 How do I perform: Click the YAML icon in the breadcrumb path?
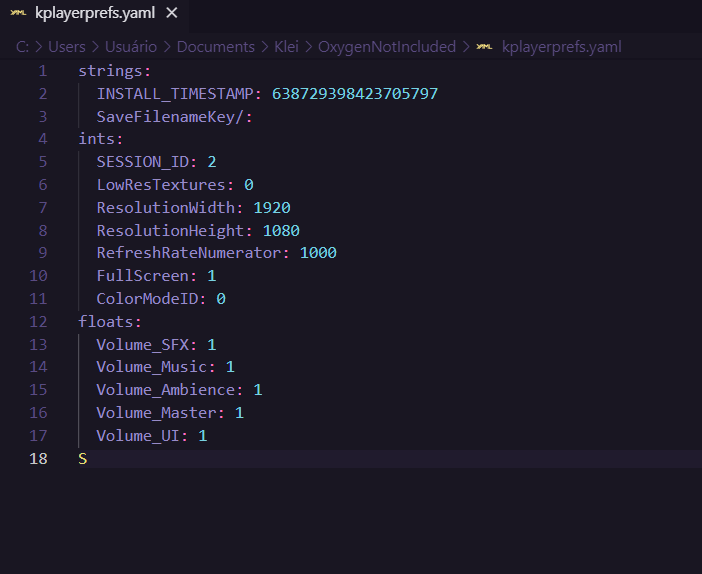(484, 47)
